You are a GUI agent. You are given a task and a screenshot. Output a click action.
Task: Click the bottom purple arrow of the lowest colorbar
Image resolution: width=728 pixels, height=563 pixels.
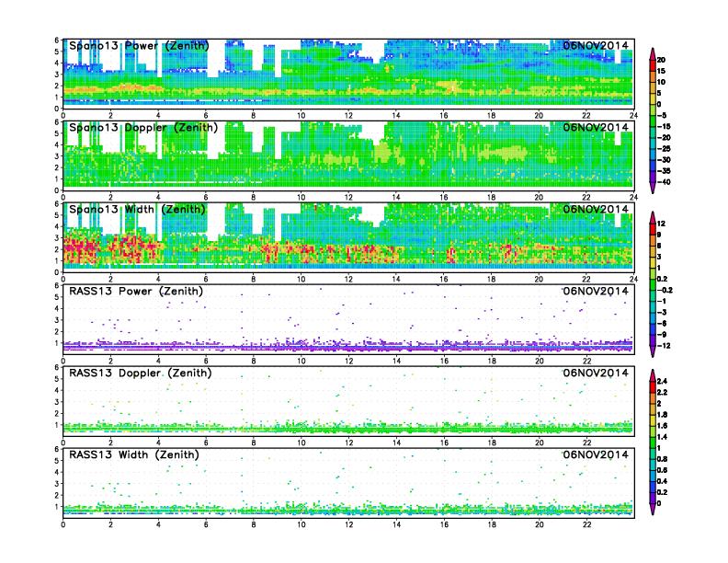tap(654, 511)
